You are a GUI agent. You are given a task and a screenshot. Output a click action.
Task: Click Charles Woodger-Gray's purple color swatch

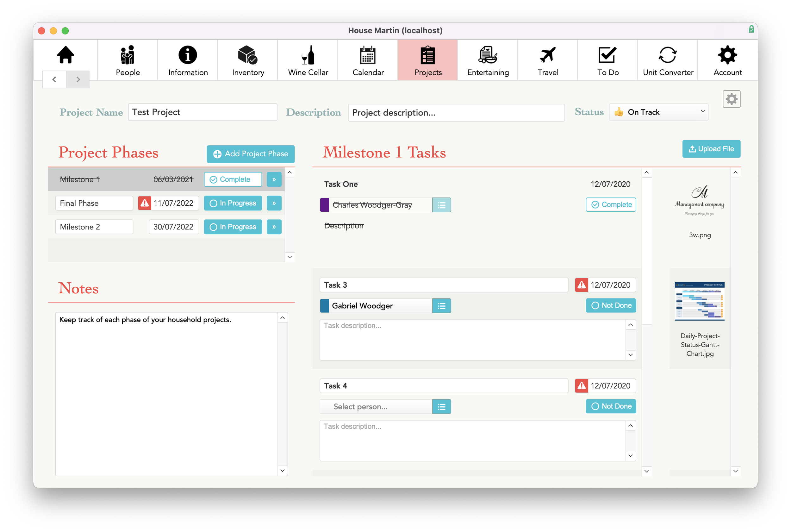coord(325,205)
